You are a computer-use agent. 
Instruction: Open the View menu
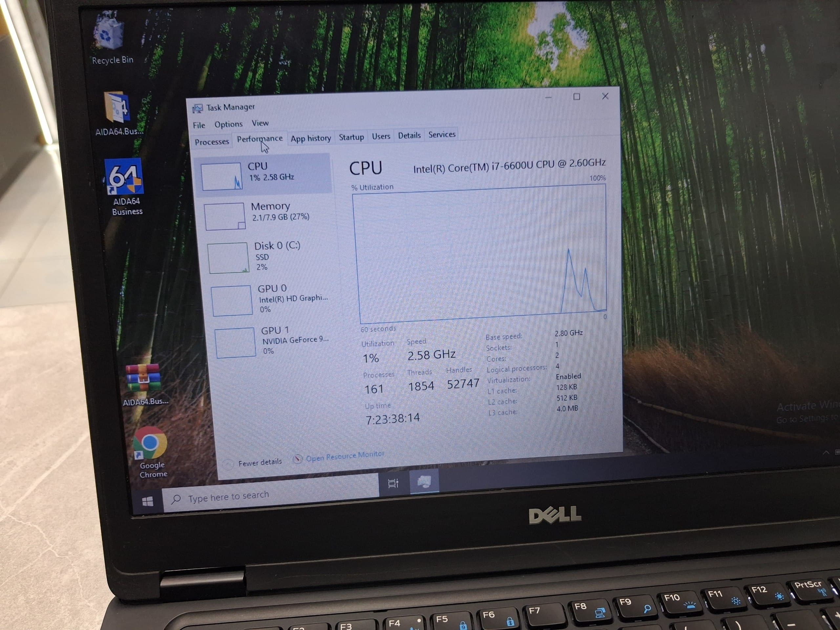(260, 123)
